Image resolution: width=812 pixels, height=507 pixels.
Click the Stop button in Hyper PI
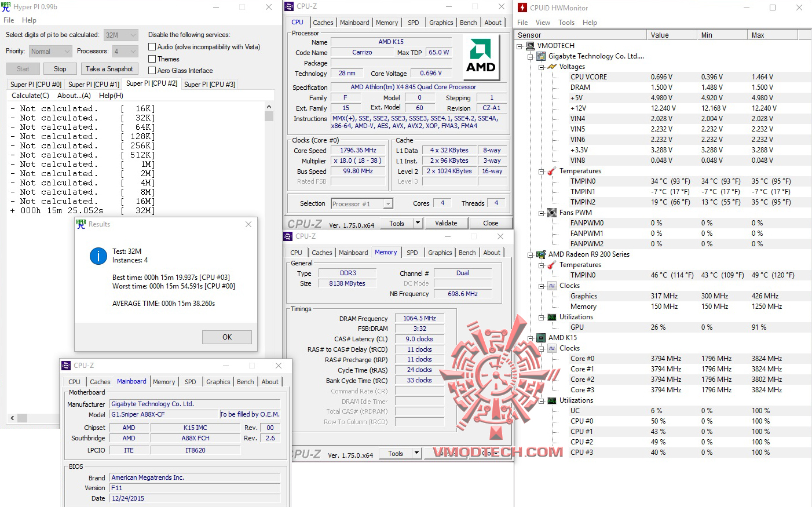pos(60,69)
